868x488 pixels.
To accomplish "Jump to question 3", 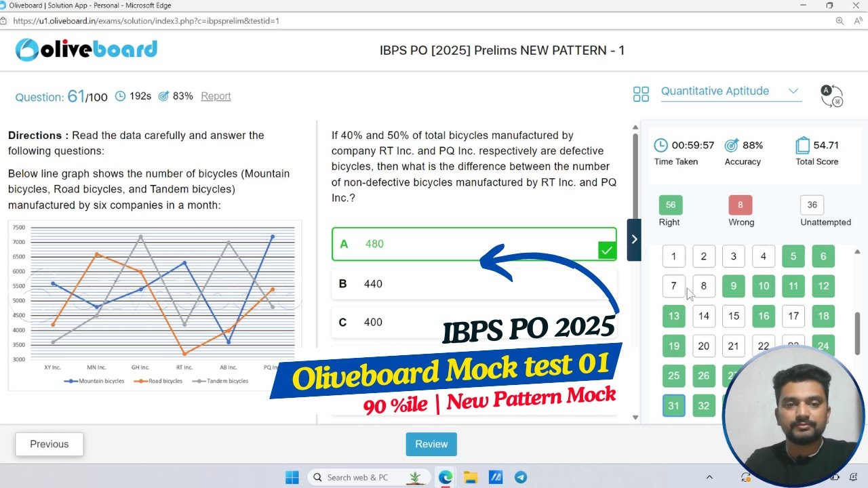I will pyautogui.click(x=734, y=256).
